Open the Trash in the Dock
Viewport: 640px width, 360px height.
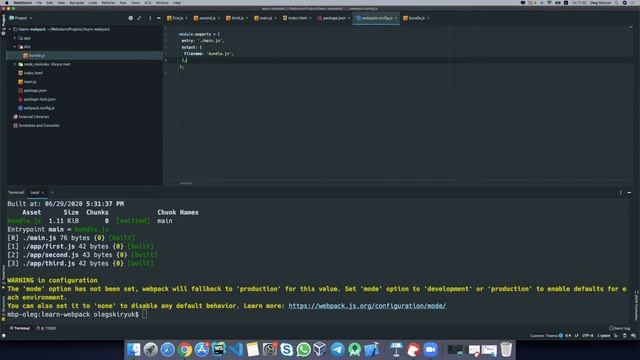(506, 350)
